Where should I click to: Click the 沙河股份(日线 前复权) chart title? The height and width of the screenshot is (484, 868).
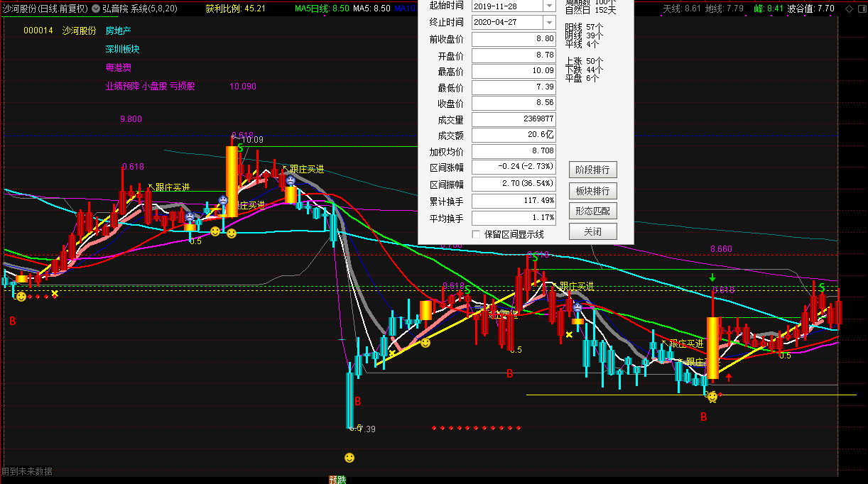[45, 9]
